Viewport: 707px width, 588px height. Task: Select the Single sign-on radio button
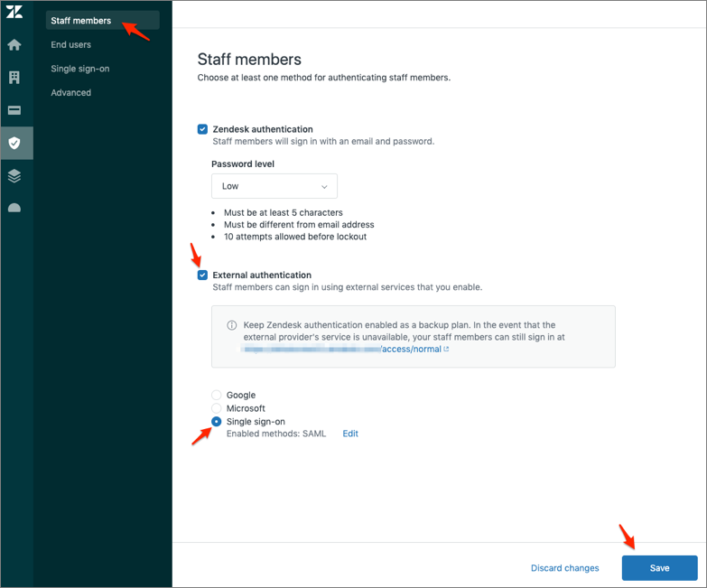coord(216,422)
